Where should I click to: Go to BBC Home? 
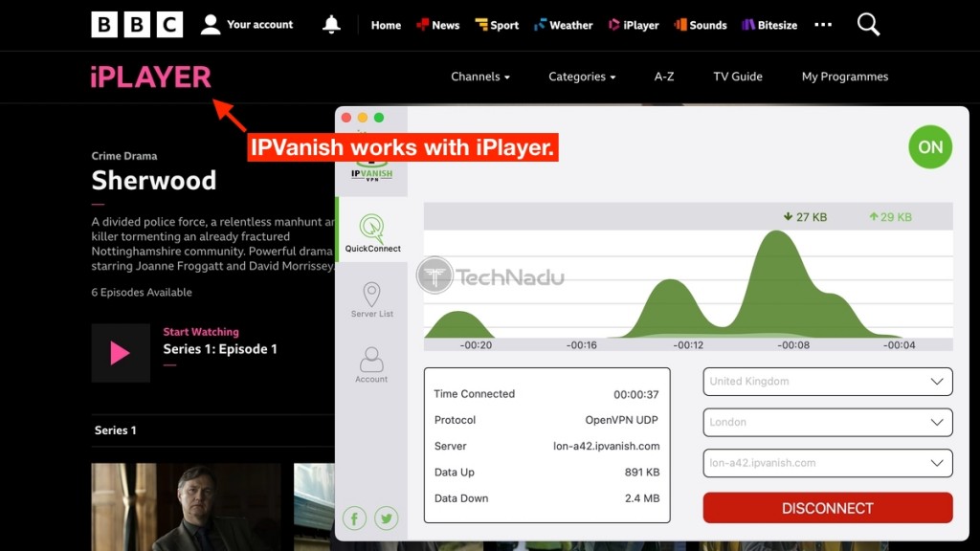click(x=386, y=25)
